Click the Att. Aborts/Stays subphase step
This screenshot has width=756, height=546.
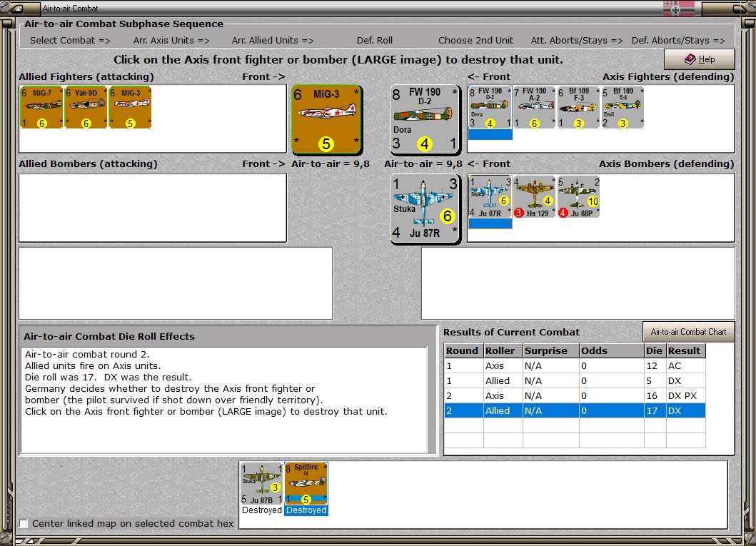pyautogui.click(x=577, y=41)
